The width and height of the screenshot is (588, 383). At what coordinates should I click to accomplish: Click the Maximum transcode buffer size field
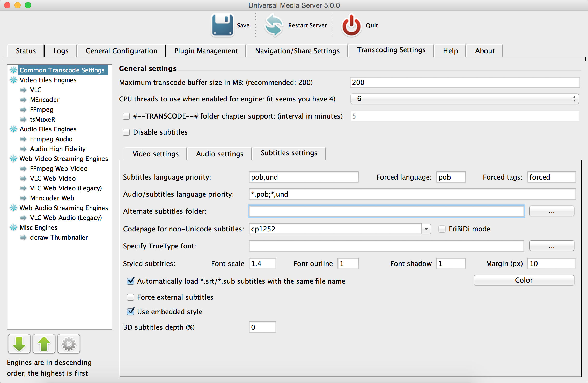click(465, 83)
